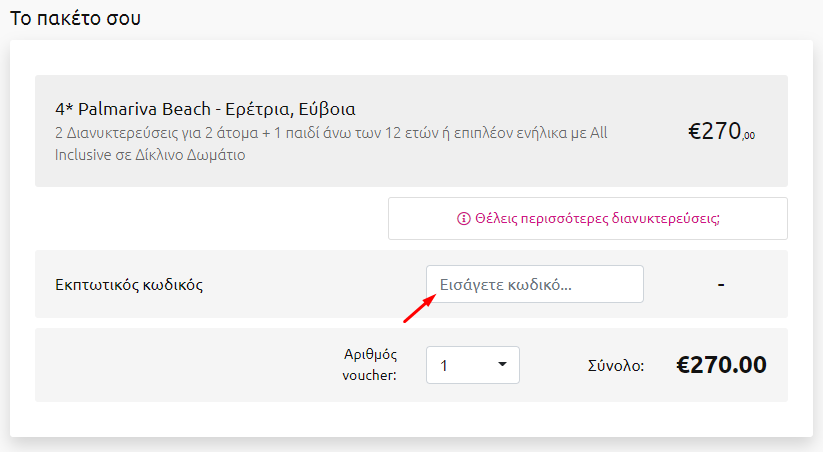The image size is (823, 452).
Task: Expand the Αριθμός voucher dropdown arrow
Action: click(x=502, y=364)
